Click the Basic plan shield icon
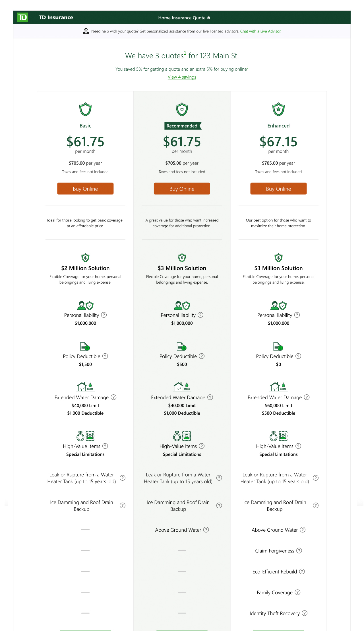Screen dimensions: 364x631 (85, 109)
